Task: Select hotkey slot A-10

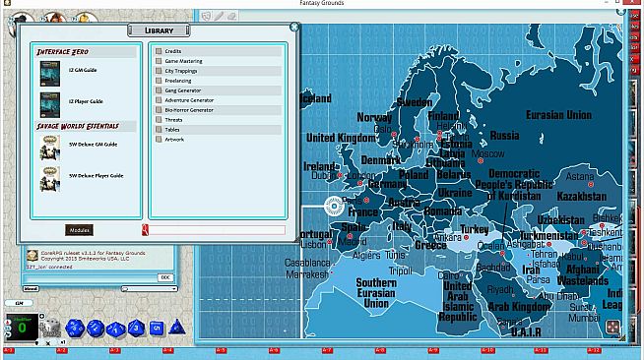Action: pyautogui.click(x=487, y=350)
